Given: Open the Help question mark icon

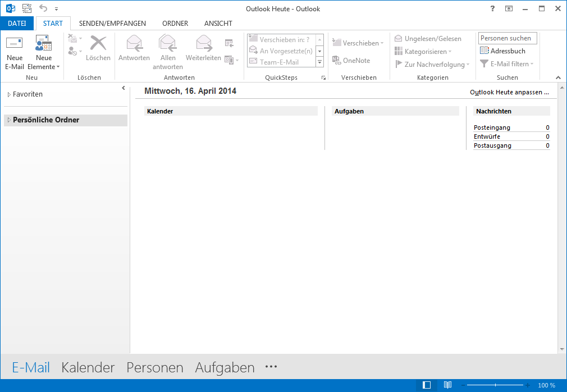Looking at the screenshot, I should (492, 8).
